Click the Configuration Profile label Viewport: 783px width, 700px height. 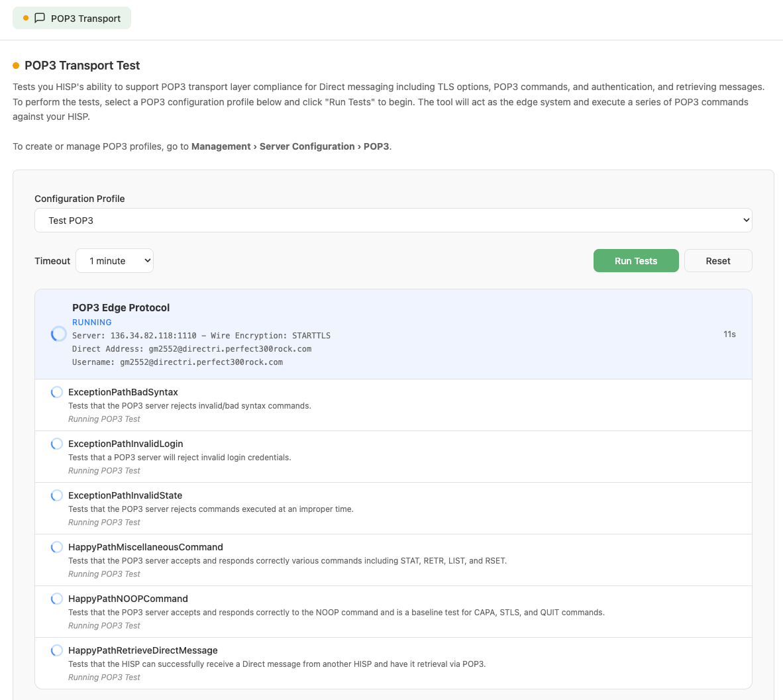79,199
